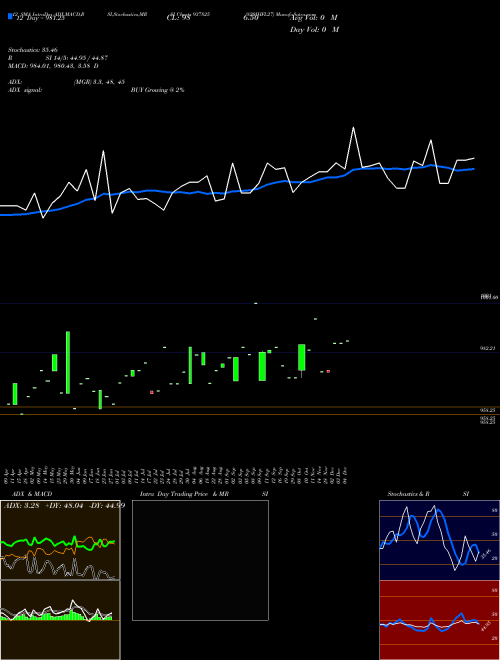Image resolution: width=500 pixels, height=660 pixels.
Task: Click the ADX indicator mini chart
Action: point(60,540)
